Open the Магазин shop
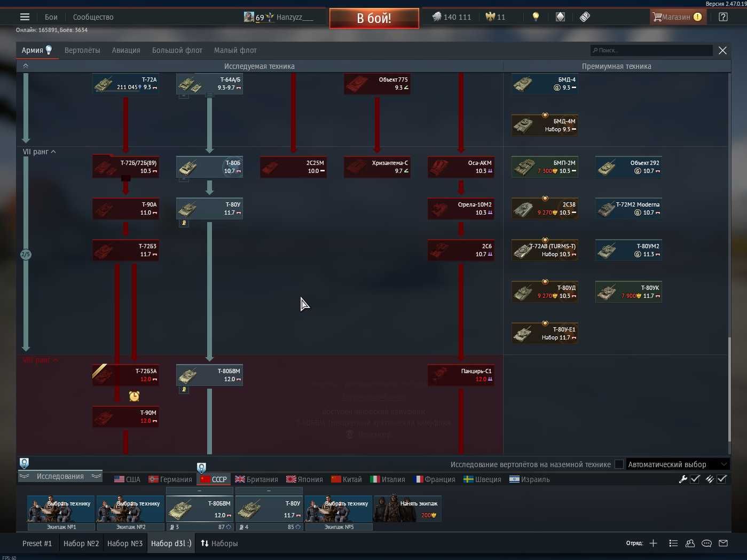Viewport: 747px width, 560px height. 678,17
